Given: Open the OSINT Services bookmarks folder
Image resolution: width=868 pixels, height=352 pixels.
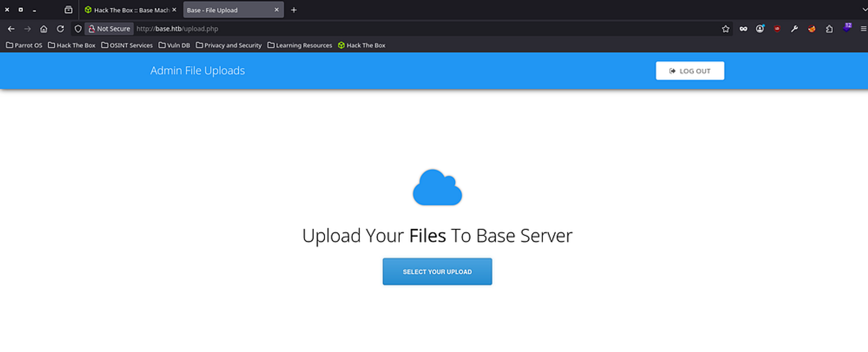Looking at the screenshot, I should pyautogui.click(x=127, y=45).
